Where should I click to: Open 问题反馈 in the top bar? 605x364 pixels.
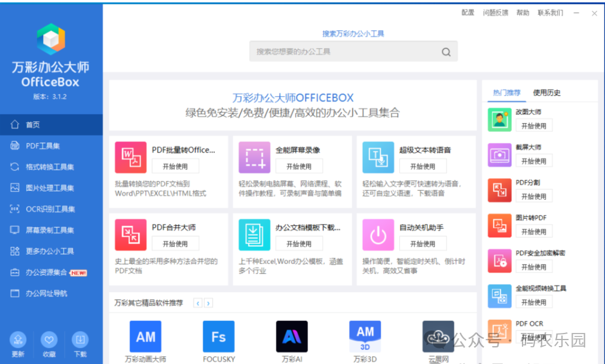tap(496, 13)
